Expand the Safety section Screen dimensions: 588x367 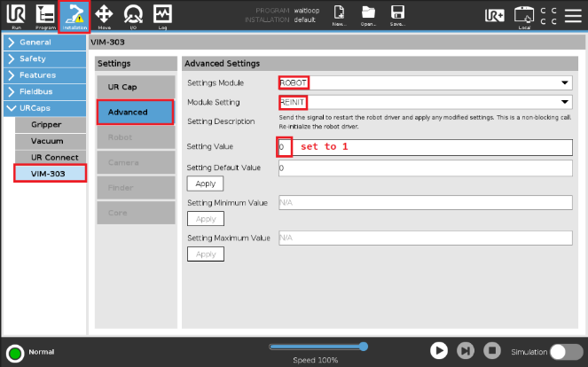click(x=44, y=59)
